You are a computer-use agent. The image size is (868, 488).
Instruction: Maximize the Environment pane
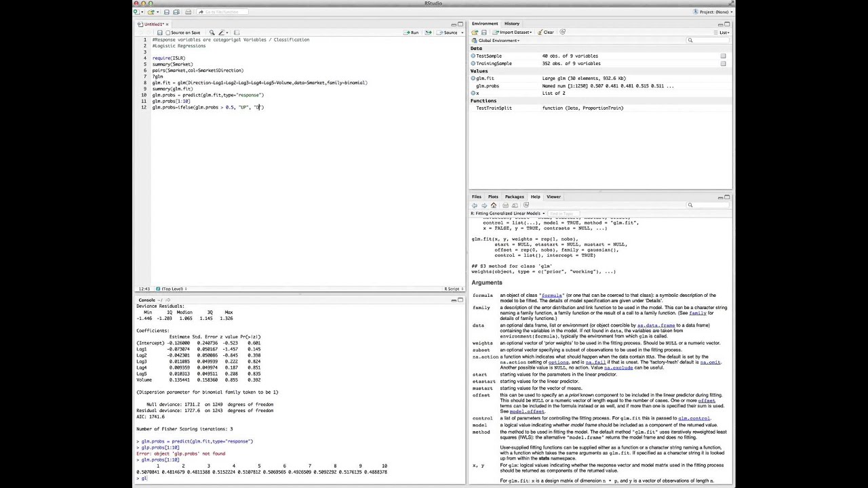click(x=727, y=24)
